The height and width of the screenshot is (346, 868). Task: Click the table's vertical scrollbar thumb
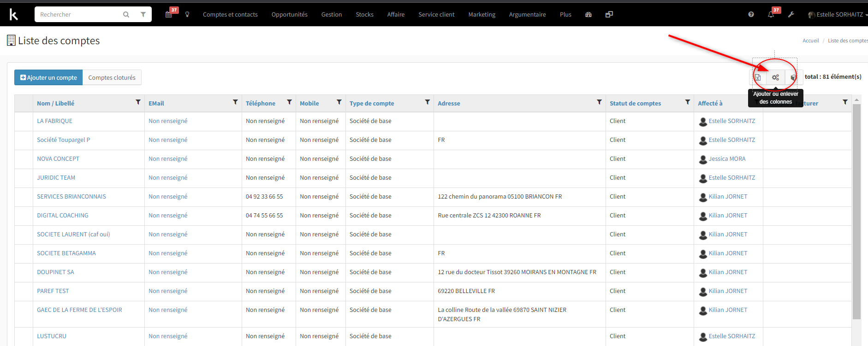click(x=856, y=211)
